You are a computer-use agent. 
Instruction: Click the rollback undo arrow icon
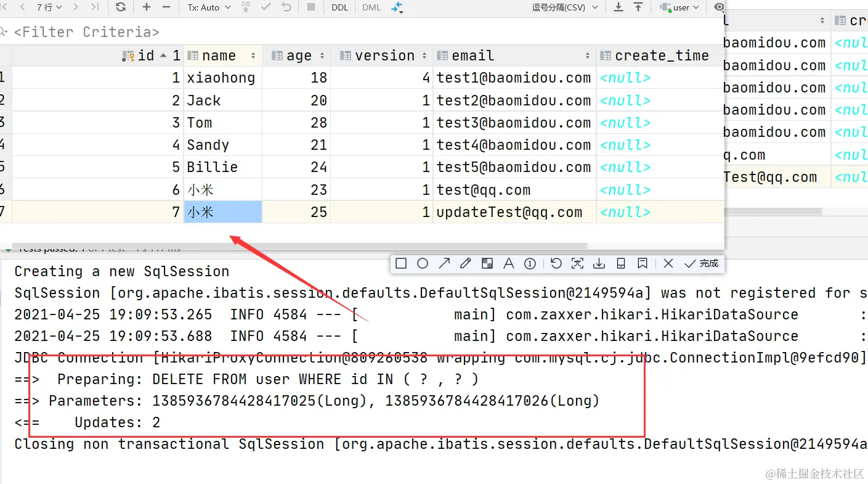[286, 7]
